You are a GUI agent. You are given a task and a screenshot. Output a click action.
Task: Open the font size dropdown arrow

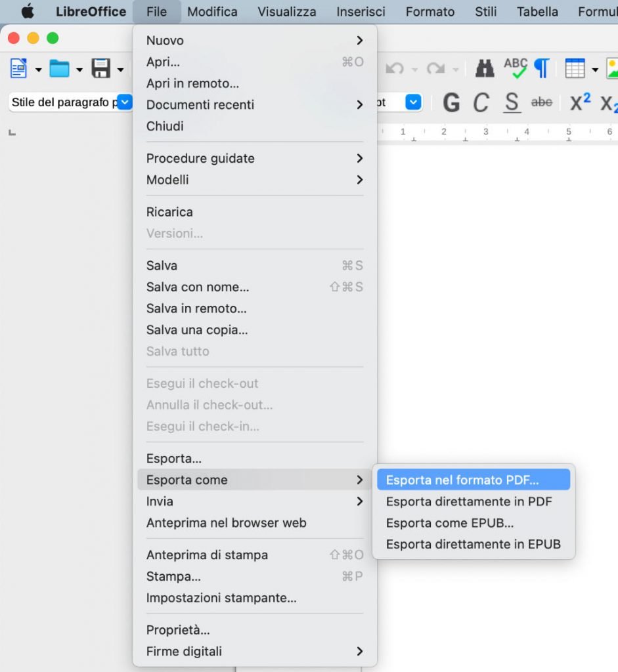pos(414,102)
